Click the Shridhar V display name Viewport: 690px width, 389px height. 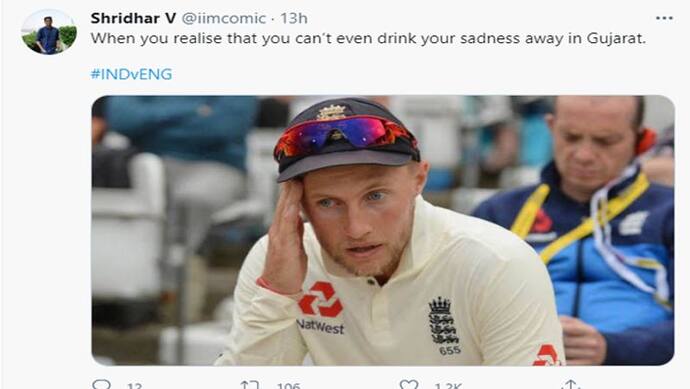[x=133, y=18]
